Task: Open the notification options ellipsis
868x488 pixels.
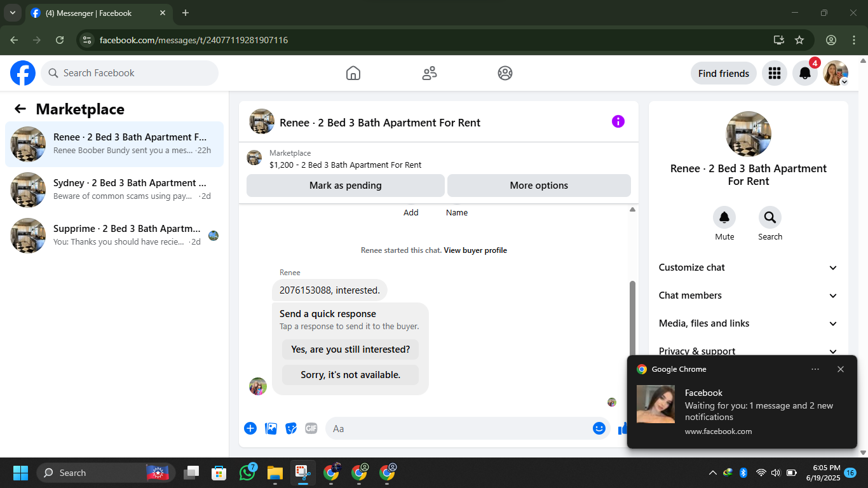Action: tap(815, 369)
